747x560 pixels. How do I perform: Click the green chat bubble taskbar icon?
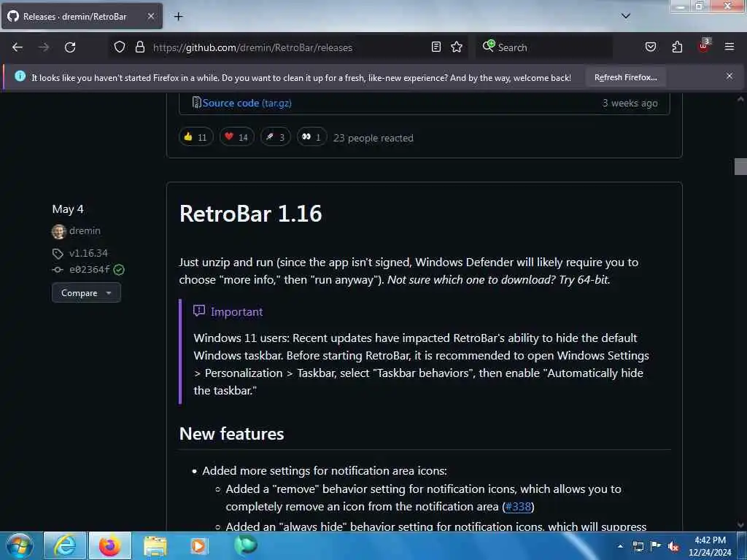246,545
